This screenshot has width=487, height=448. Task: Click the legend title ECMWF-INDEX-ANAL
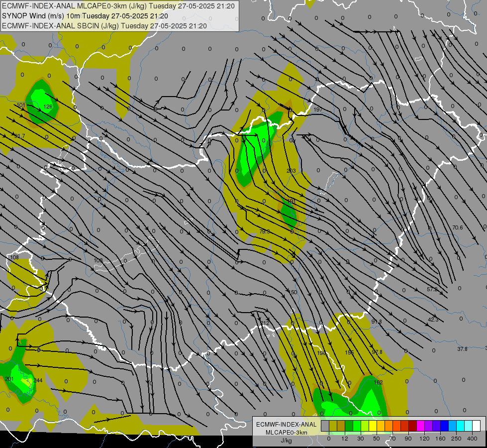click(286, 425)
